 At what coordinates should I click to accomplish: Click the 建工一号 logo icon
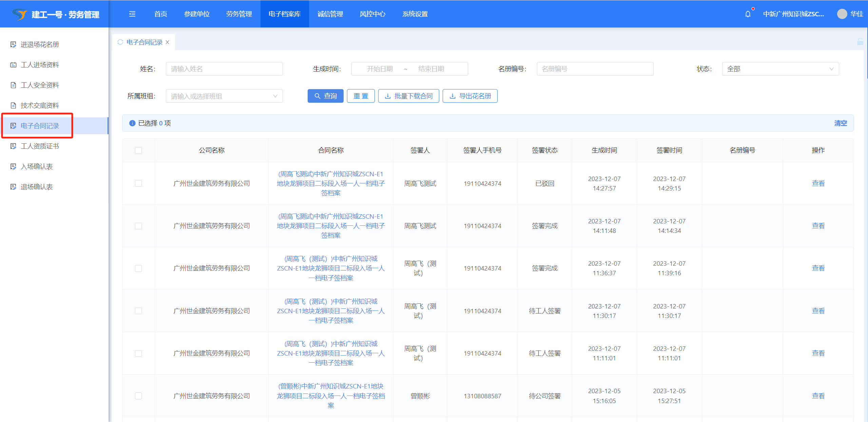[x=20, y=14]
